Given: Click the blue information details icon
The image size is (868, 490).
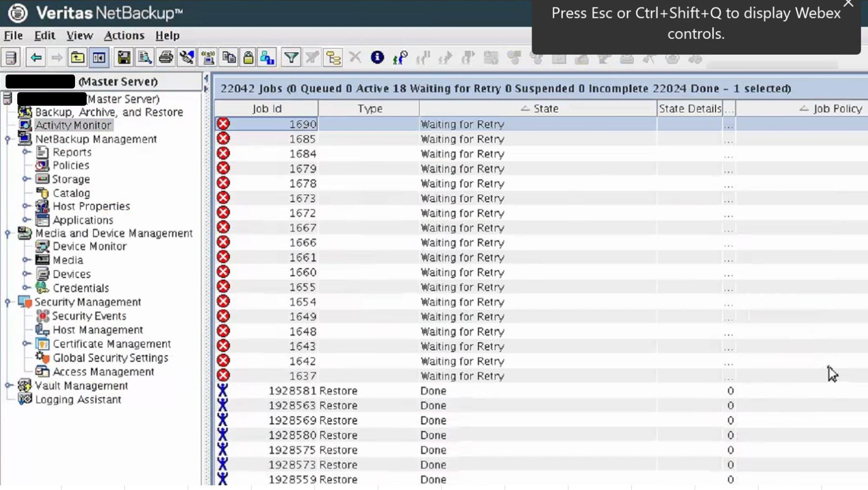Looking at the screenshot, I should (377, 58).
